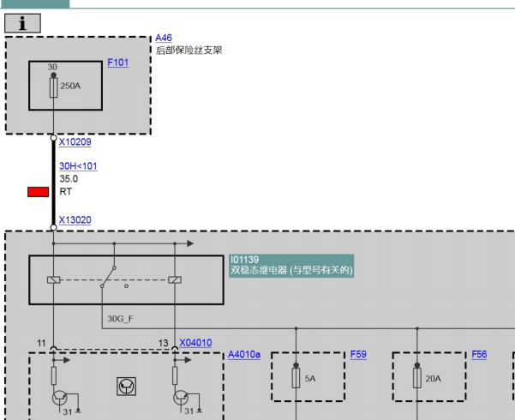Viewport: 515px width, 420px height.
Task: Open the F59 fuse link
Action: point(358,354)
